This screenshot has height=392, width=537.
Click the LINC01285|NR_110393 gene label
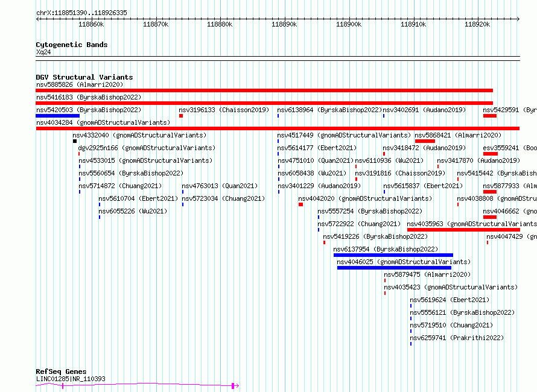(x=71, y=379)
